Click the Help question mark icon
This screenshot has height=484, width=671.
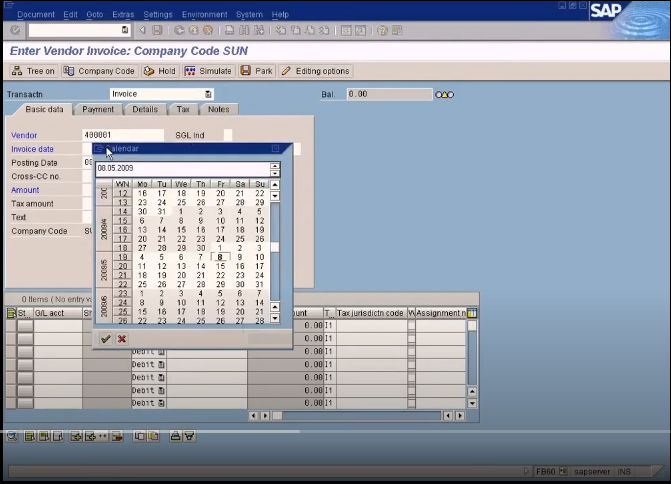[383, 30]
